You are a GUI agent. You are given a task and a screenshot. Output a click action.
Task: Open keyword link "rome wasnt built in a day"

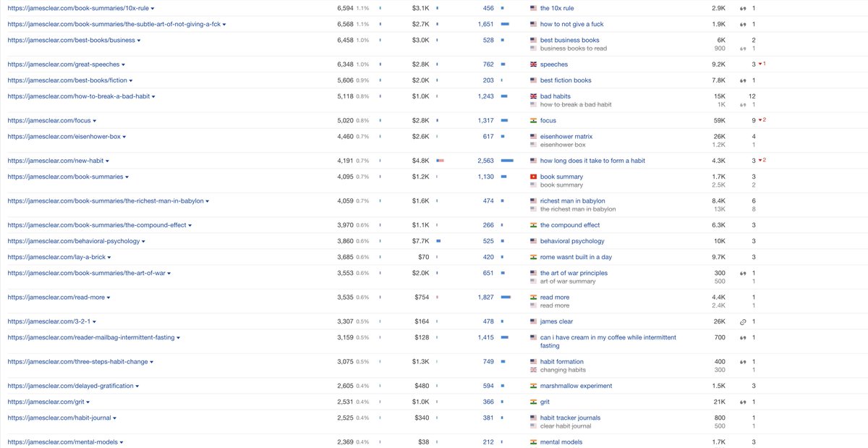(x=576, y=257)
